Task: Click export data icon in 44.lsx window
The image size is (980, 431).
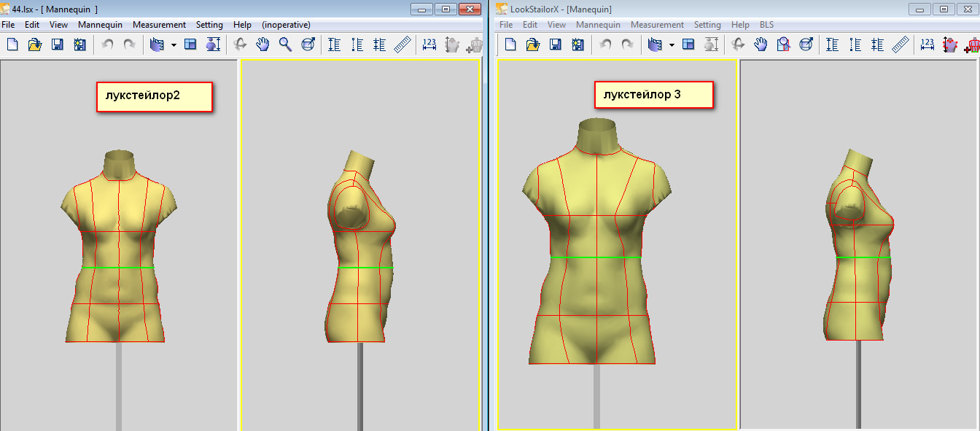Action: tap(79, 44)
